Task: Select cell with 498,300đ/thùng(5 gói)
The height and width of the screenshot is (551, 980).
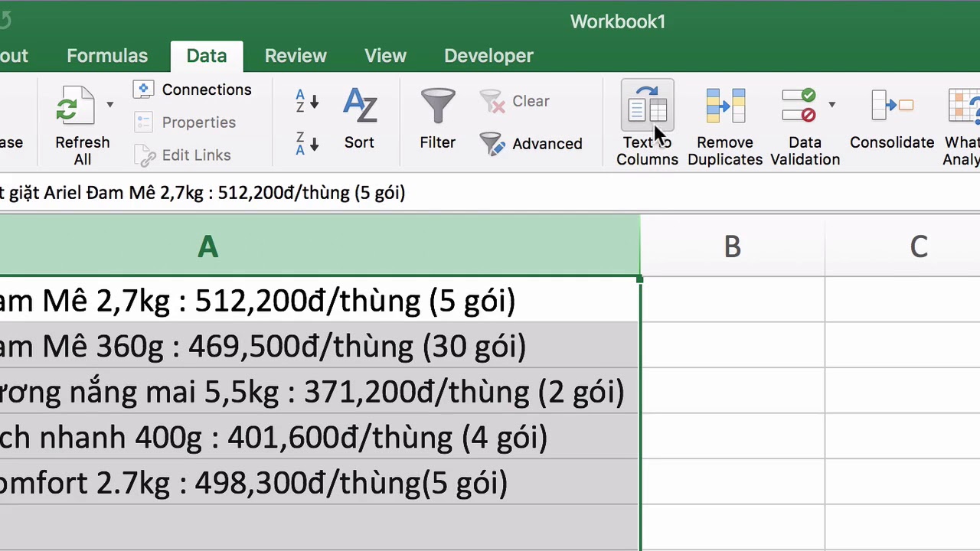Action: click(x=319, y=482)
